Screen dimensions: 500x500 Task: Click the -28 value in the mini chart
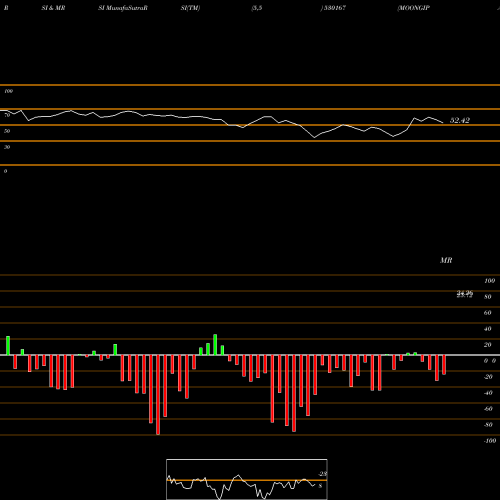click(322, 474)
